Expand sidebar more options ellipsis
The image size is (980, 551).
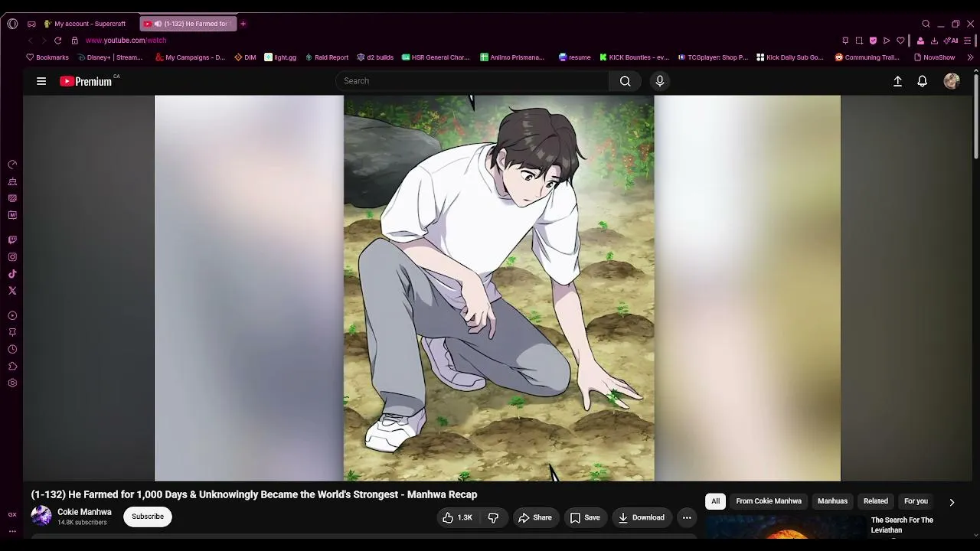(x=12, y=531)
